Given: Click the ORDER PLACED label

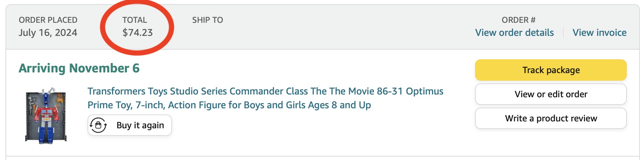Looking at the screenshot, I should (x=48, y=20).
